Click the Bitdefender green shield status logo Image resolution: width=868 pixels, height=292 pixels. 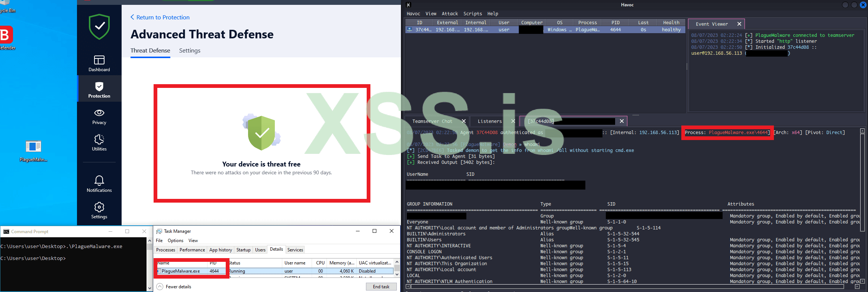tap(99, 27)
